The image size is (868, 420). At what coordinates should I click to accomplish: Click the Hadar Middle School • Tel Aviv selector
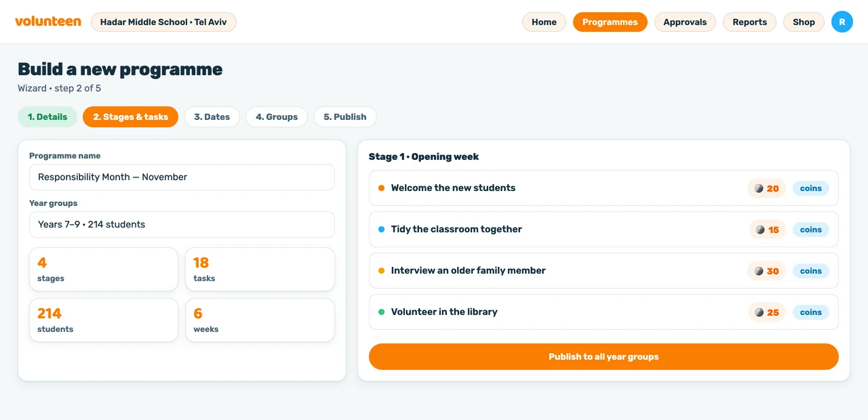[163, 22]
